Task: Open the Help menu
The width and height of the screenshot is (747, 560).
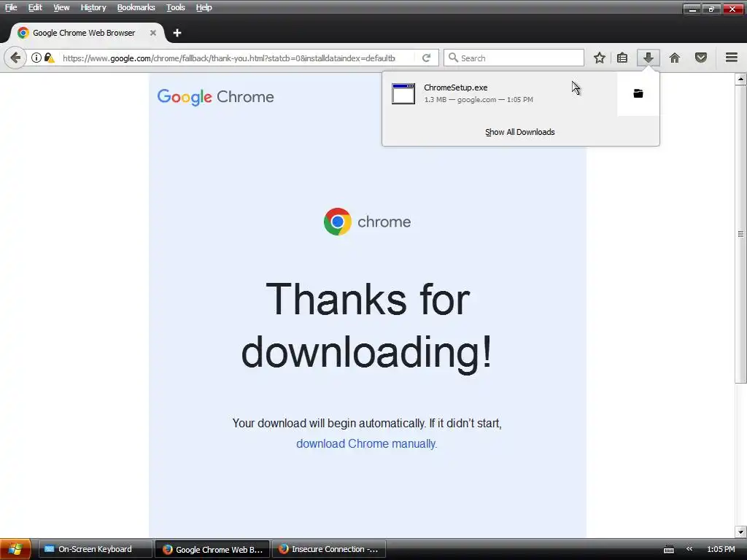Action: tap(204, 7)
